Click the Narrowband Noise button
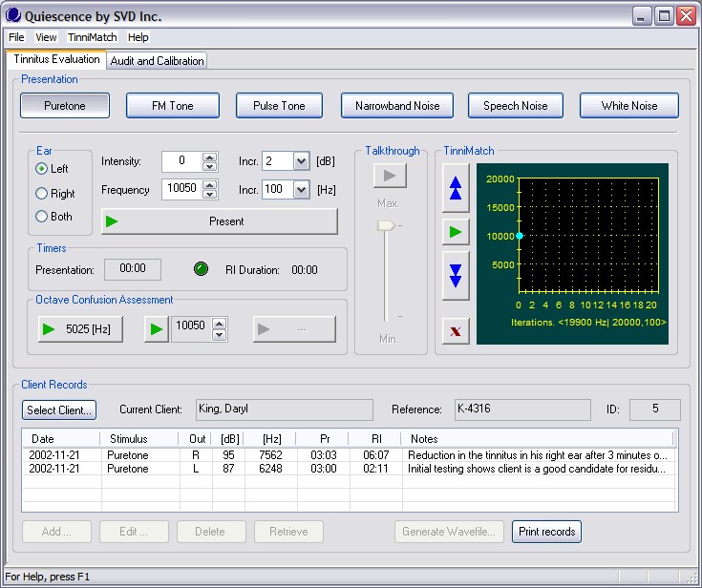Viewport: 702px width, 588px height. [x=397, y=106]
